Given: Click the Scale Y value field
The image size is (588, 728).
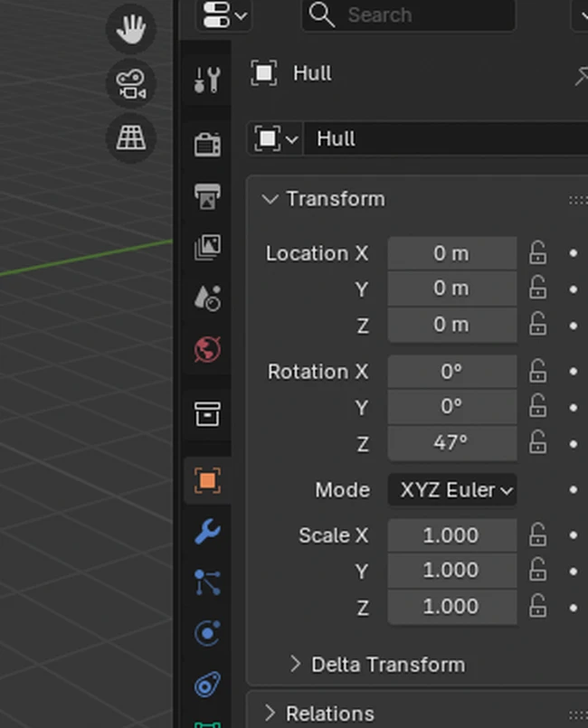Looking at the screenshot, I should [452, 570].
